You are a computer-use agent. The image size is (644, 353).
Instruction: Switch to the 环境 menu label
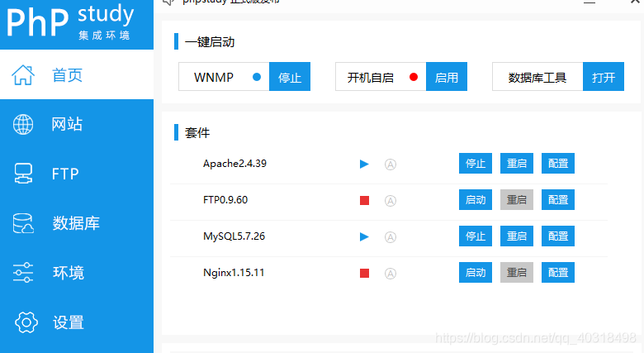coord(69,273)
